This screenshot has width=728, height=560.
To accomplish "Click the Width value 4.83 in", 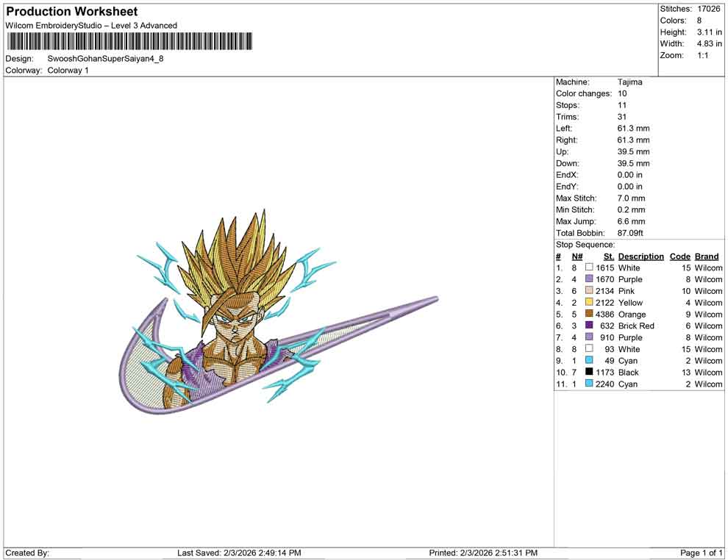I will (710, 43).
